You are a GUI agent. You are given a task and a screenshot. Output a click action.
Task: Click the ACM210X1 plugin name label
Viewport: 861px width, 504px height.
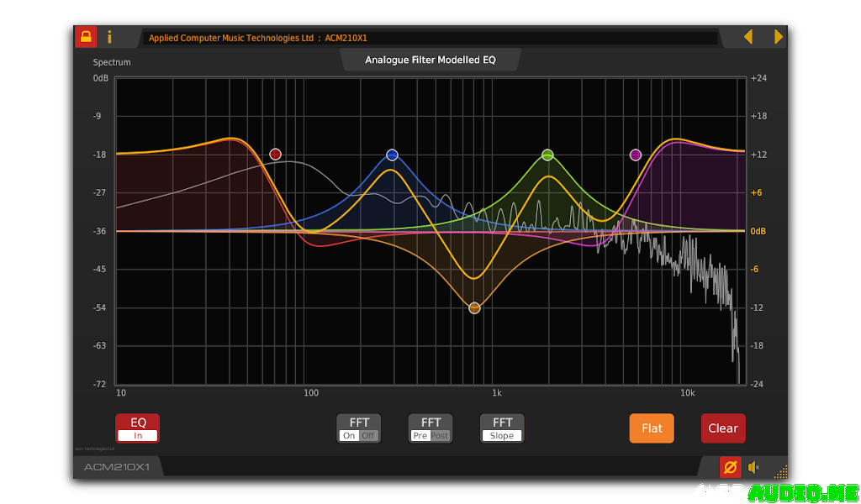coord(117,467)
